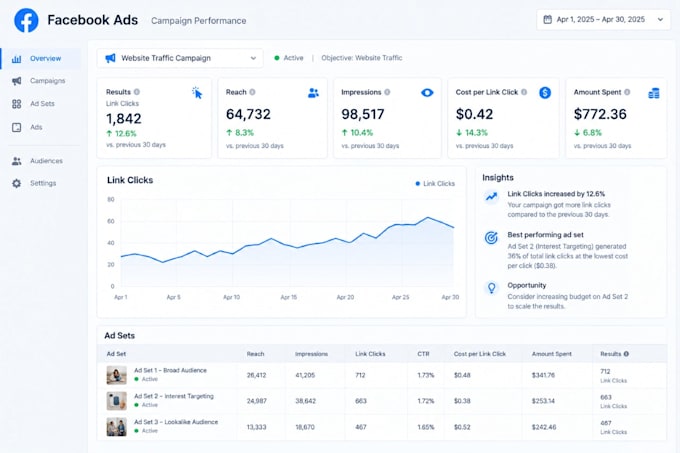
Task: Open Ad Set 3 – Lookalike Audience
Action: [176, 422]
